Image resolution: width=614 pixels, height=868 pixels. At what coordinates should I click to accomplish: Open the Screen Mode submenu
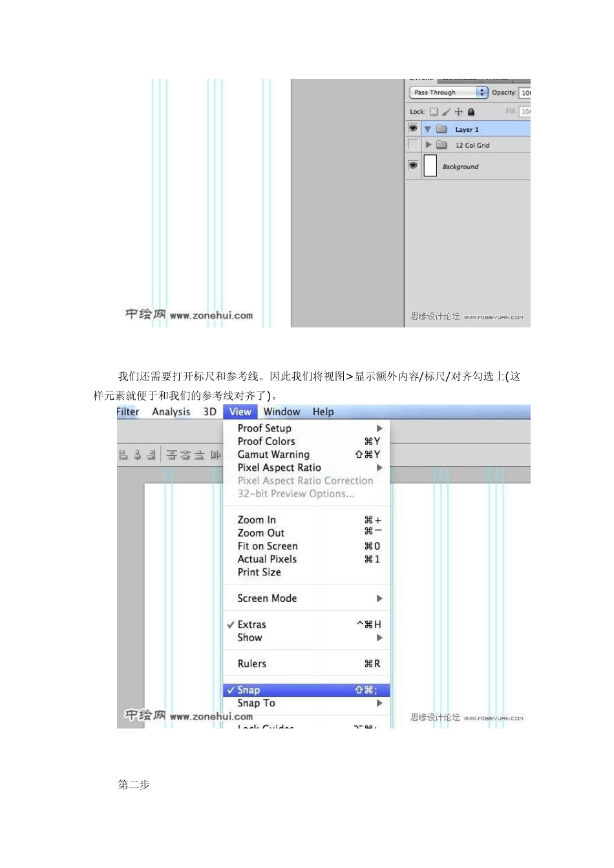pyautogui.click(x=306, y=598)
